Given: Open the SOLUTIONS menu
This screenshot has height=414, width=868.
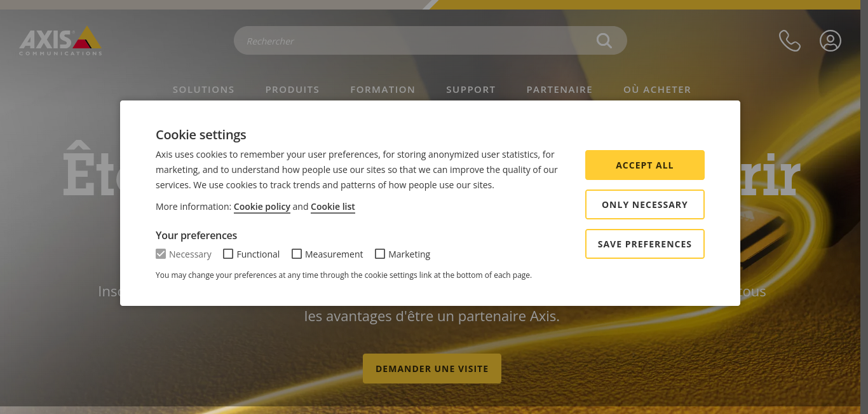Looking at the screenshot, I should pos(203,90).
